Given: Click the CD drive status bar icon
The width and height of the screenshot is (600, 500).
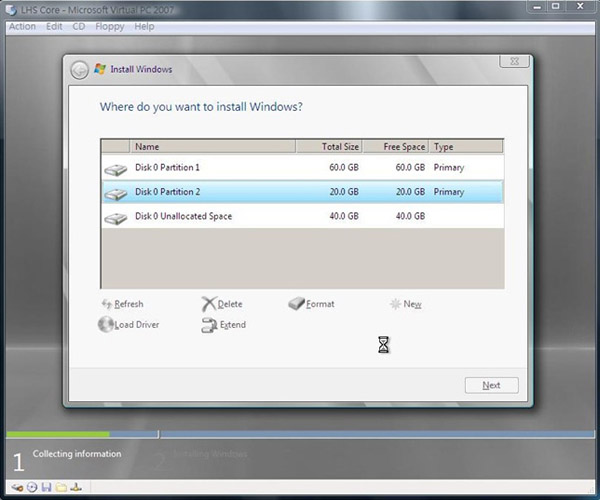Looking at the screenshot, I should (x=32, y=487).
